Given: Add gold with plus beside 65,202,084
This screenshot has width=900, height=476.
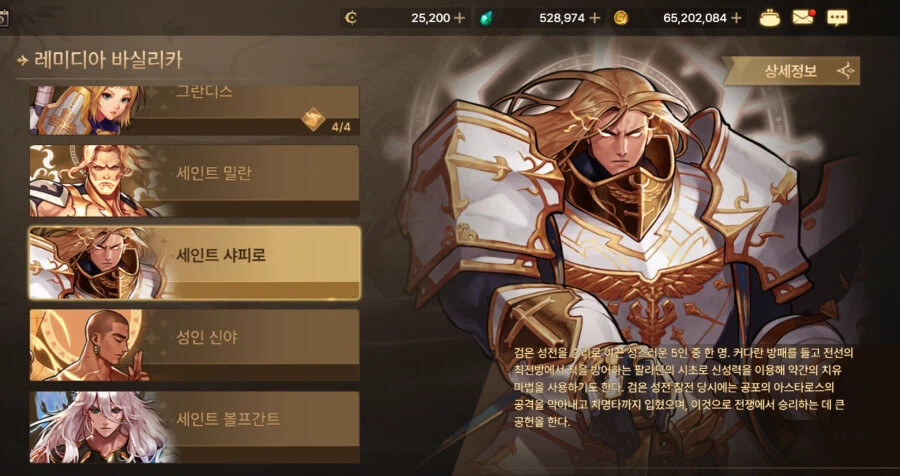Looking at the screenshot, I should click(x=736, y=18).
